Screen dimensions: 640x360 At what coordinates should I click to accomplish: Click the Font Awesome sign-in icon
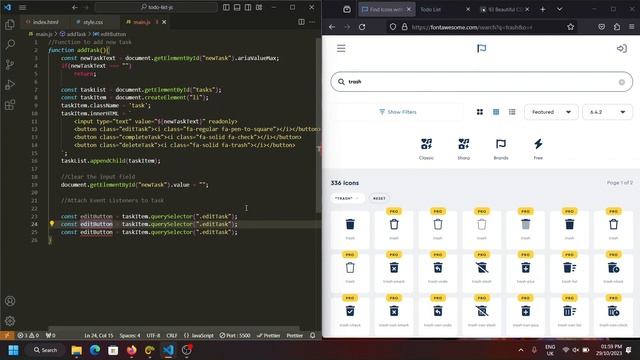(622, 49)
